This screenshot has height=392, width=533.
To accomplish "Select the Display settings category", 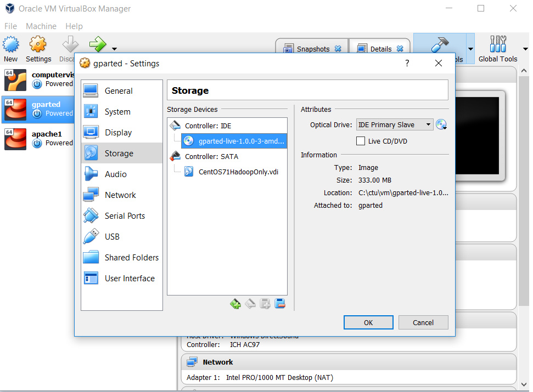I will [x=122, y=132].
